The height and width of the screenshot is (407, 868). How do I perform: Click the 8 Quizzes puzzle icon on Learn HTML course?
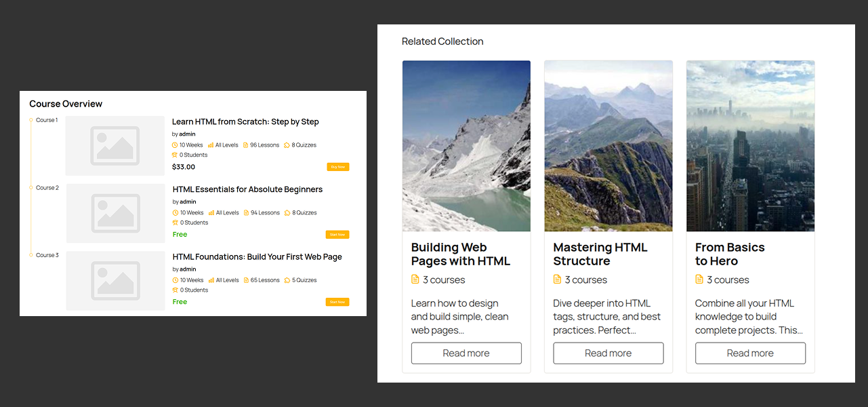point(285,144)
